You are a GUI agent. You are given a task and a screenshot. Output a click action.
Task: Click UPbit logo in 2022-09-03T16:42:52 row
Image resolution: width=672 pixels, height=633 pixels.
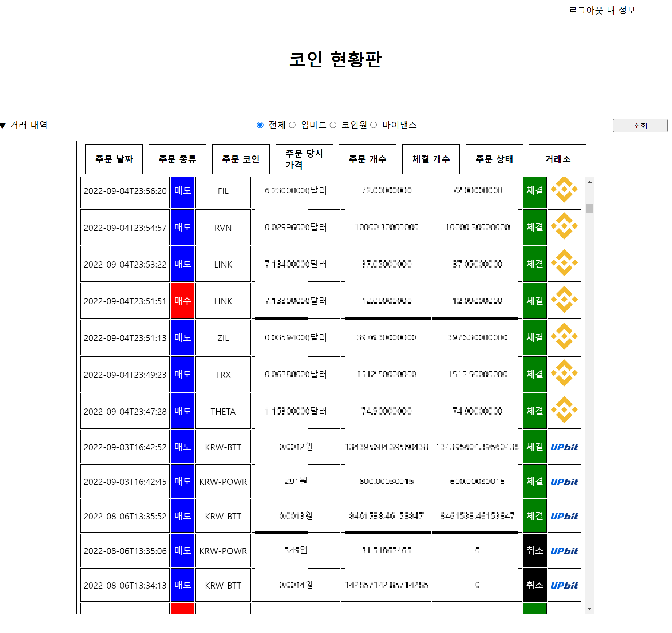564,447
